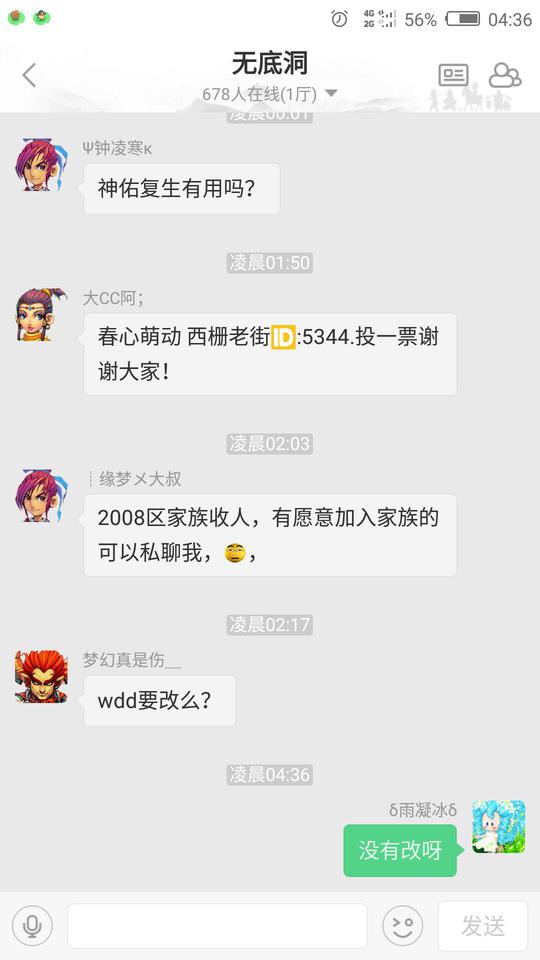Image resolution: width=540 pixels, height=960 pixels.
Task: Tap the green 没有改呀 sent message
Action: pos(400,850)
